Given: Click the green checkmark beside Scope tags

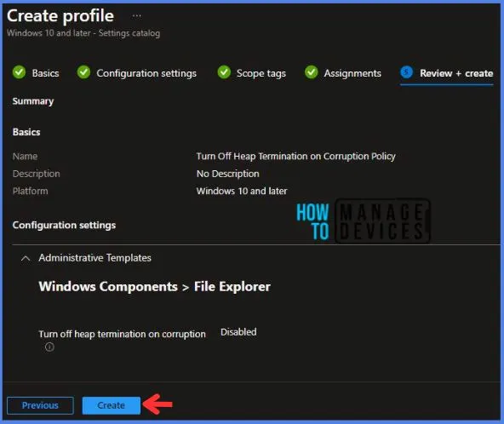Looking at the screenshot, I should (224, 72).
